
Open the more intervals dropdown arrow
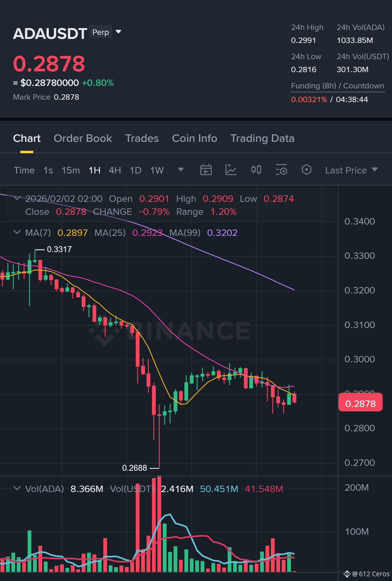[181, 169]
